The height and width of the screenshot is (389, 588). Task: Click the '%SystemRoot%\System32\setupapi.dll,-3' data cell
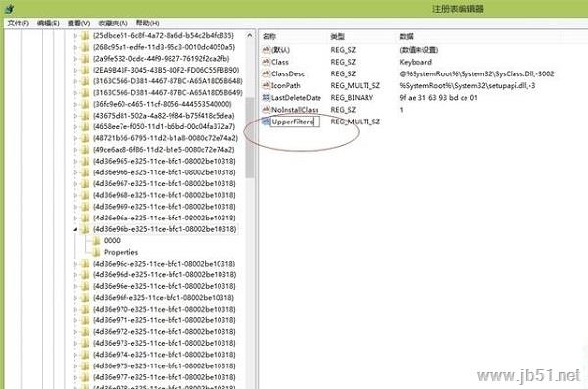(x=467, y=86)
